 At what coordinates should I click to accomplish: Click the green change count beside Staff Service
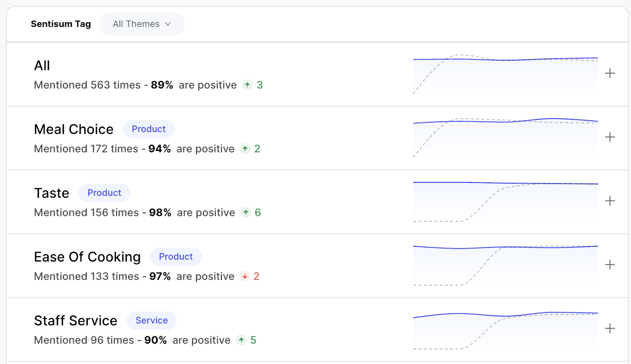click(254, 340)
